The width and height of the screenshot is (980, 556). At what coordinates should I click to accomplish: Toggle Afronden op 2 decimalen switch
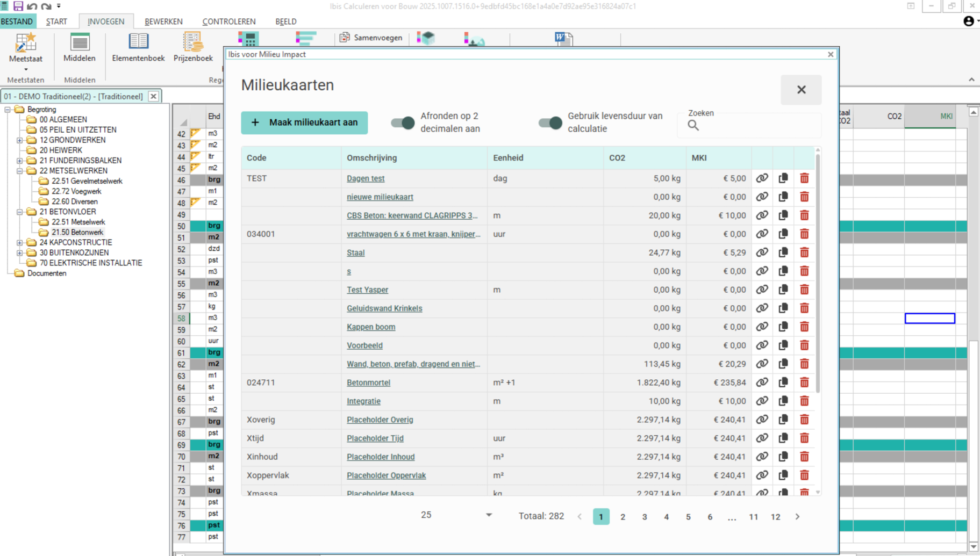(x=403, y=123)
